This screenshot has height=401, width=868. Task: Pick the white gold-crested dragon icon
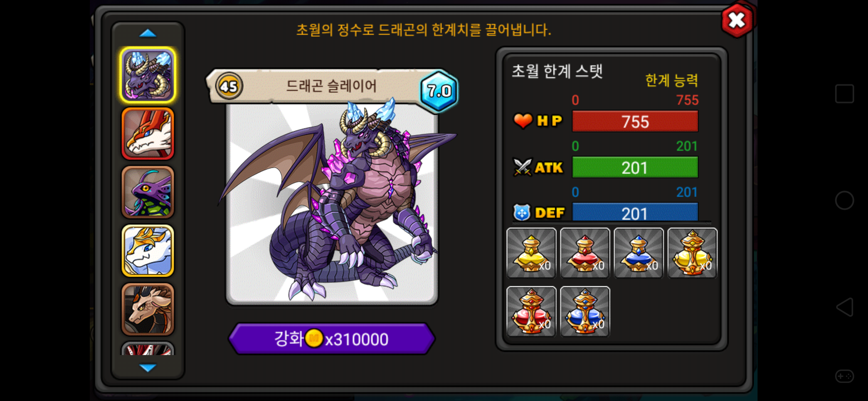tap(147, 251)
